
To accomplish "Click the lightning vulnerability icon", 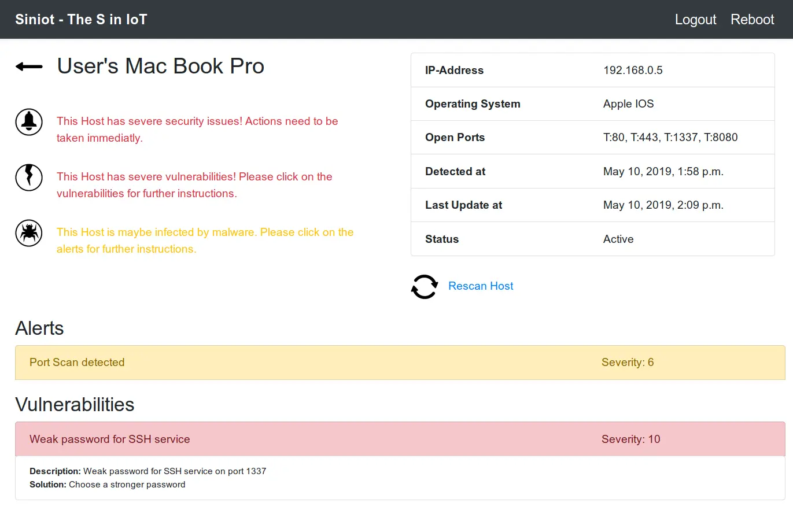I will 29,178.
